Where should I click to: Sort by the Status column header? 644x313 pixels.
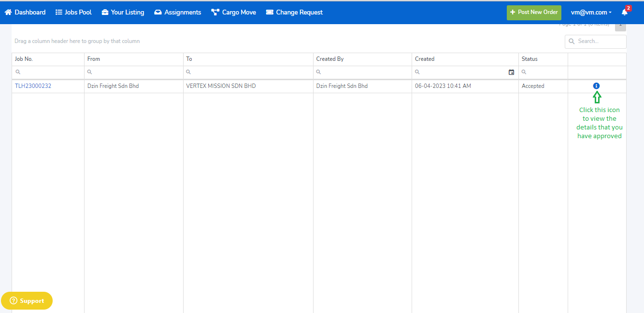[530, 59]
